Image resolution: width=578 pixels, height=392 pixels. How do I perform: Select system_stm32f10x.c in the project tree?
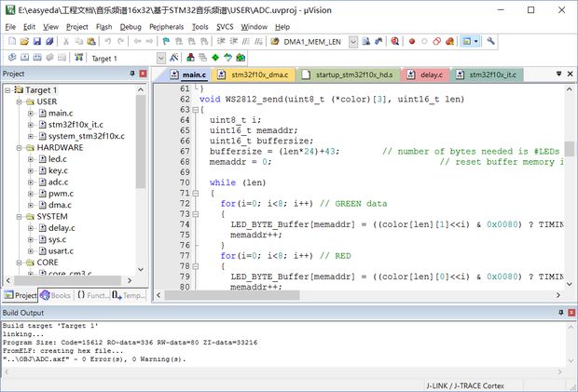tap(87, 136)
